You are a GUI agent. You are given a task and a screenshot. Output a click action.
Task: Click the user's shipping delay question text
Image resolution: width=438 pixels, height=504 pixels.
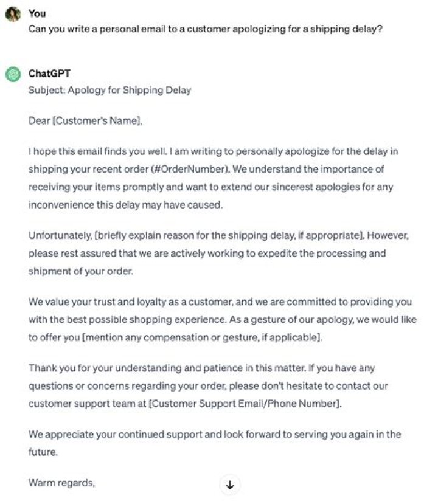click(205, 29)
